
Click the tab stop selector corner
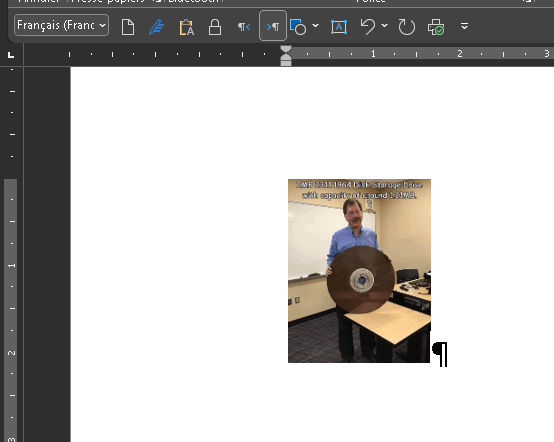click(11, 55)
